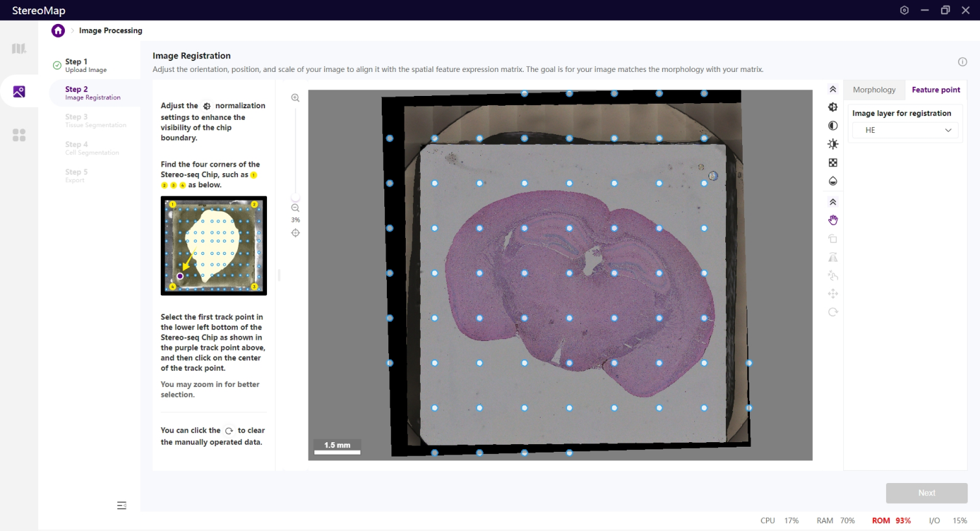Image resolution: width=980 pixels, height=531 pixels.
Task: Collapse the upper image adjustment tool group
Action: (x=833, y=89)
